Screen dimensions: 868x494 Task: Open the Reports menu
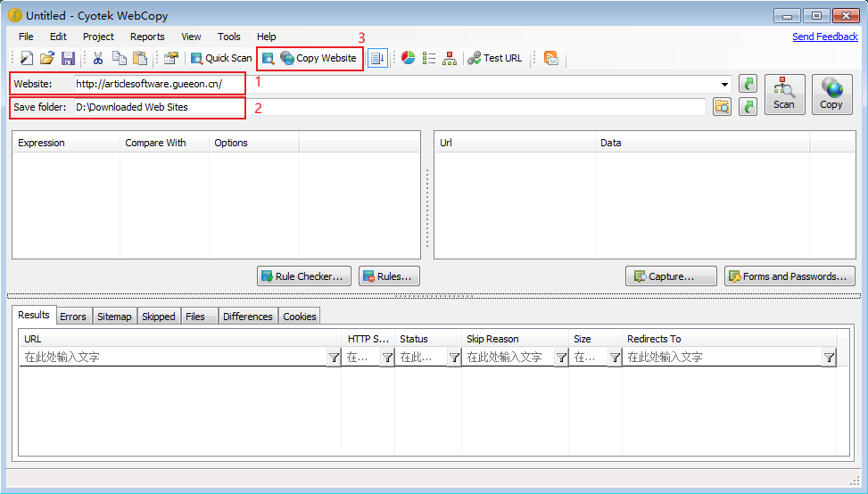[147, 37]
